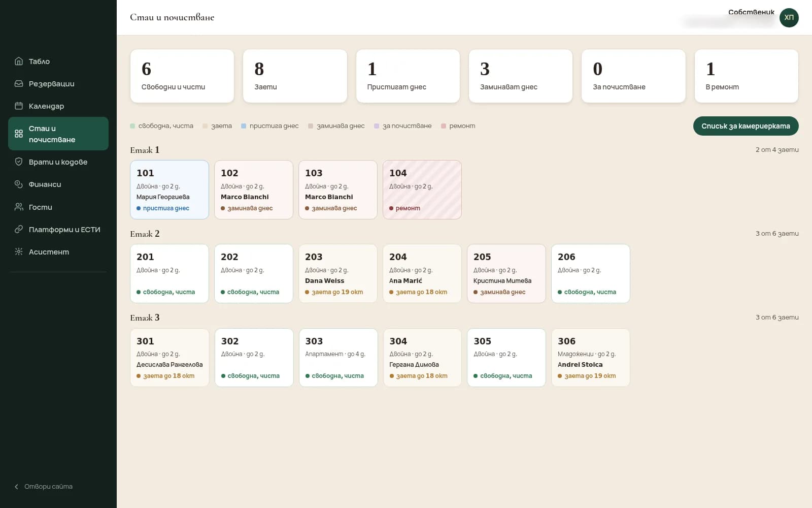Open Гости section
Screen dimensions: 812x508
point(58,207)
